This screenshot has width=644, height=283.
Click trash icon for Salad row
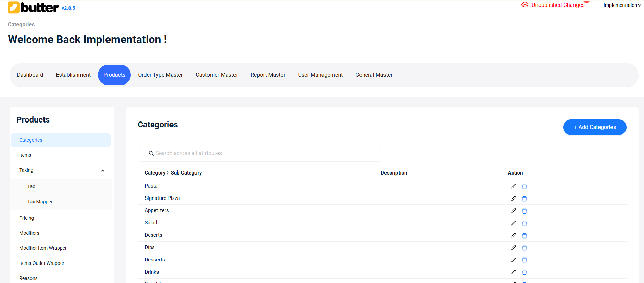click(524, 223)
